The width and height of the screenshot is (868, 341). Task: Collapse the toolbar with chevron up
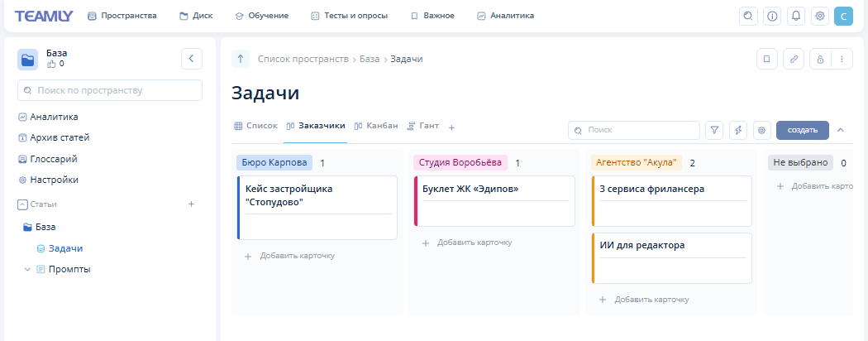tap(841, 130)
